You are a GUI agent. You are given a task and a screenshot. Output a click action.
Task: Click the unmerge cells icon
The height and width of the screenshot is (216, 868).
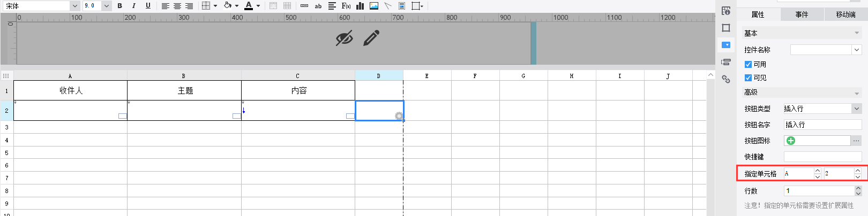click(287, 6)
